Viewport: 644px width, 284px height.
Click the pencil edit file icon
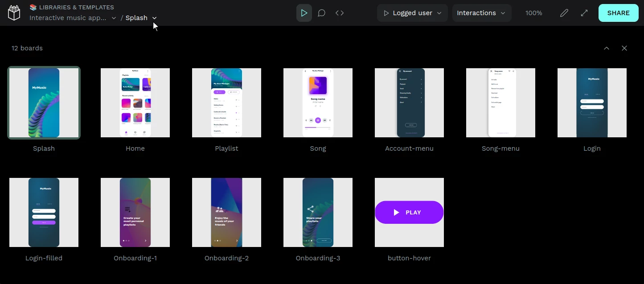click(x=564, y=13)
